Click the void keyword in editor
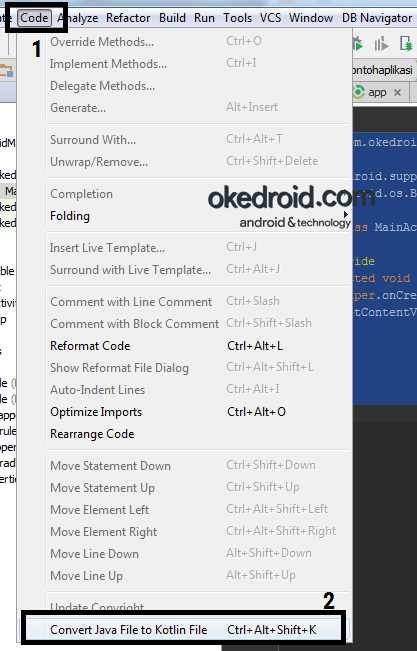The image size is (417, 651). [396, 278]
